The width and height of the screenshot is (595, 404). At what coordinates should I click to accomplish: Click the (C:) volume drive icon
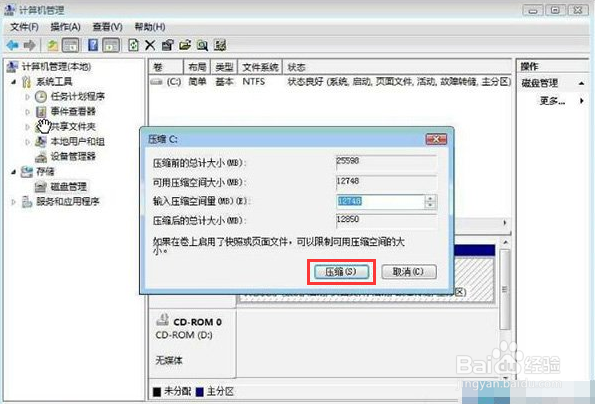156,82
